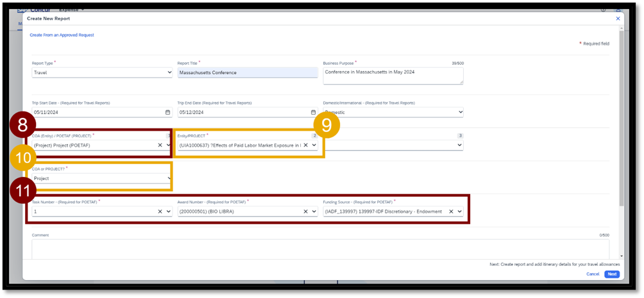Screen dimensions: 644x298
Task: Focus the Business Purpose text area
Action: [393, 75]
